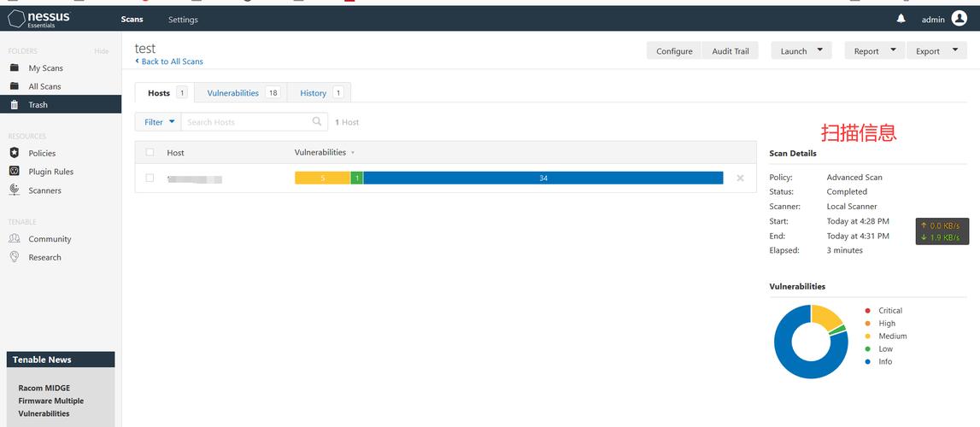Click the 'test' scan title
This screenshot has width=980, height=427.
pyautogui.click(x=145, y=48)
